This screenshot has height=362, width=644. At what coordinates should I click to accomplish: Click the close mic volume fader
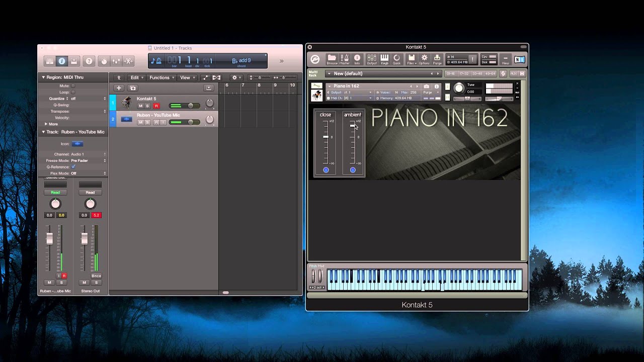click(326, 137)
